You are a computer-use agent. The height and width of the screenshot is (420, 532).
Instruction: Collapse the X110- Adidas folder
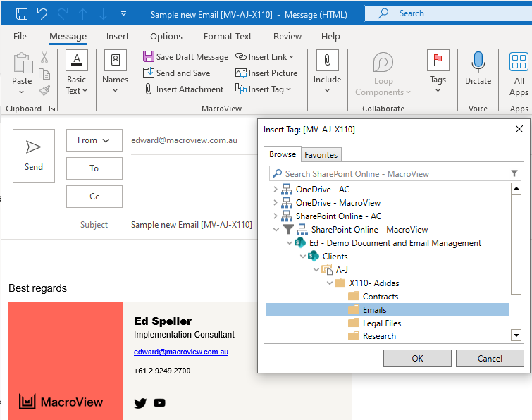tap(330, 283)
